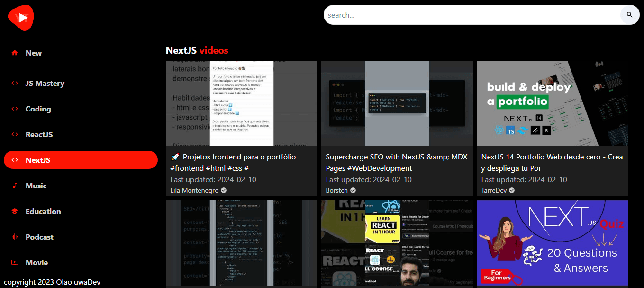Click the home icon beside New
Screen dimensions: 644x288
click(15, 53)
